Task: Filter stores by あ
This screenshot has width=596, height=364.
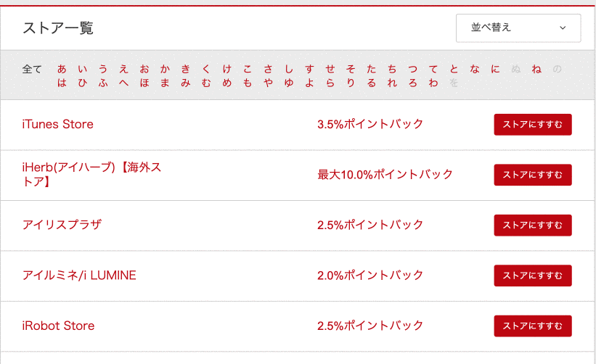Action: 62,69
